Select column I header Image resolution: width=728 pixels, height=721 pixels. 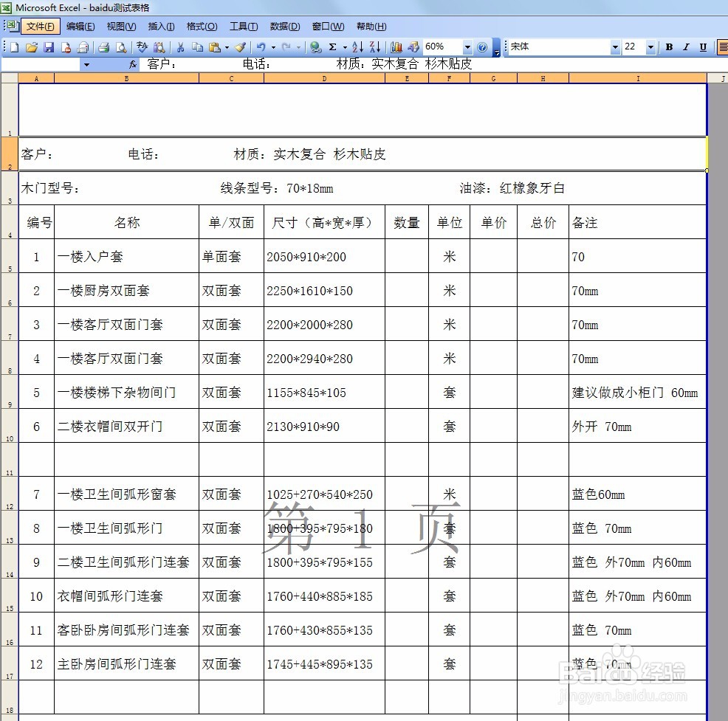coord(638,78)
